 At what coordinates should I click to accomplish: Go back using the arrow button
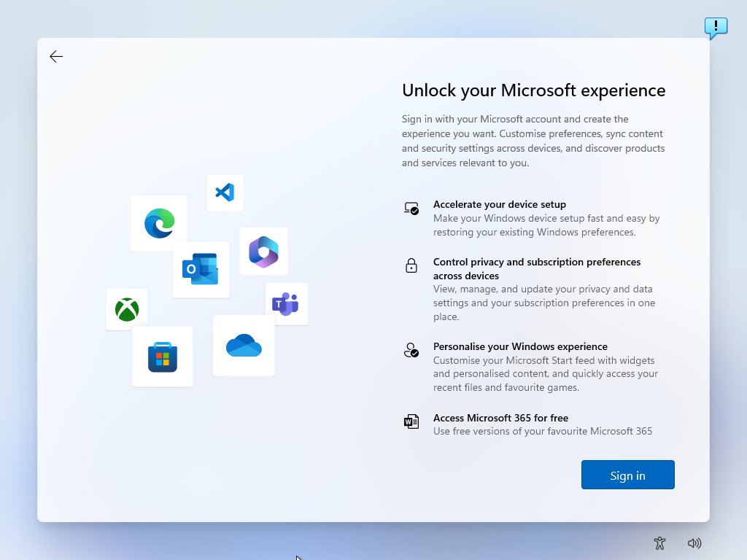56,56
